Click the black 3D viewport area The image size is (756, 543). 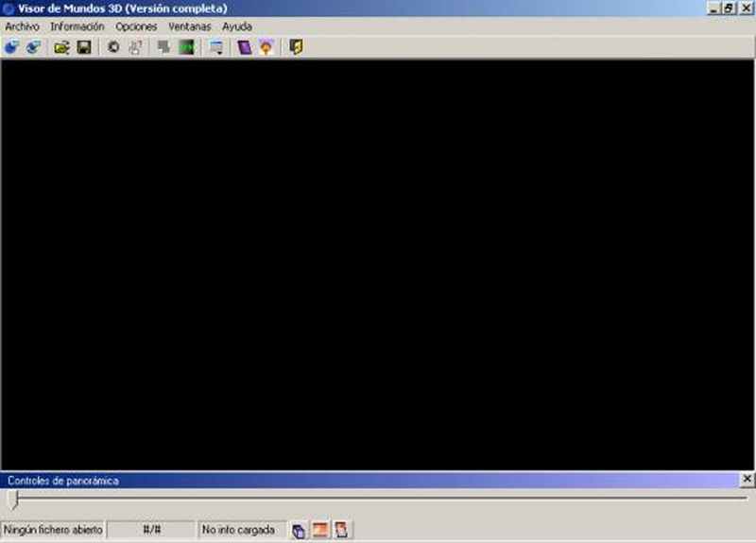tap(377, 264)
